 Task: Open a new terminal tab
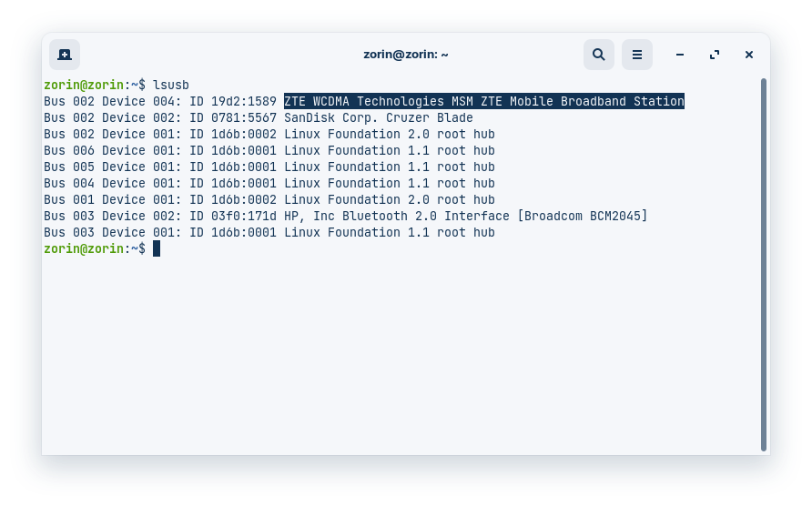click(x=65, y=55)
